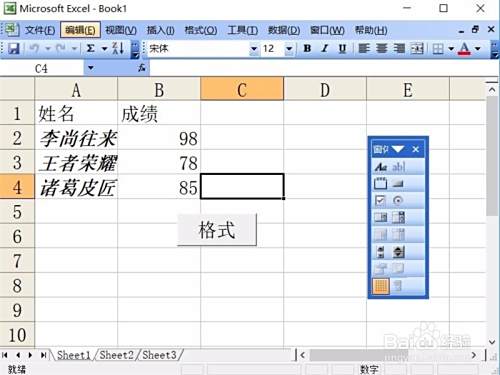Click the Save icon in the toolbar

(13, 49)
